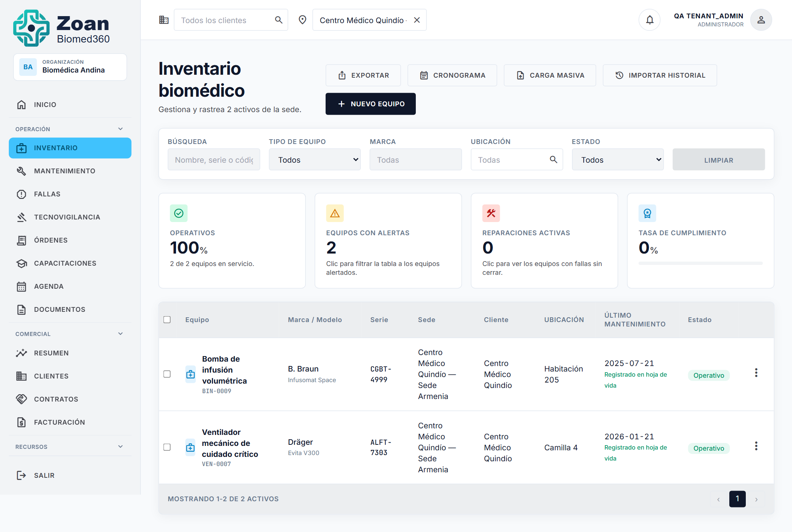This screenshot has width=792, height=532.
Task: Open Facturación in sidebar
Action: (70, 422)
